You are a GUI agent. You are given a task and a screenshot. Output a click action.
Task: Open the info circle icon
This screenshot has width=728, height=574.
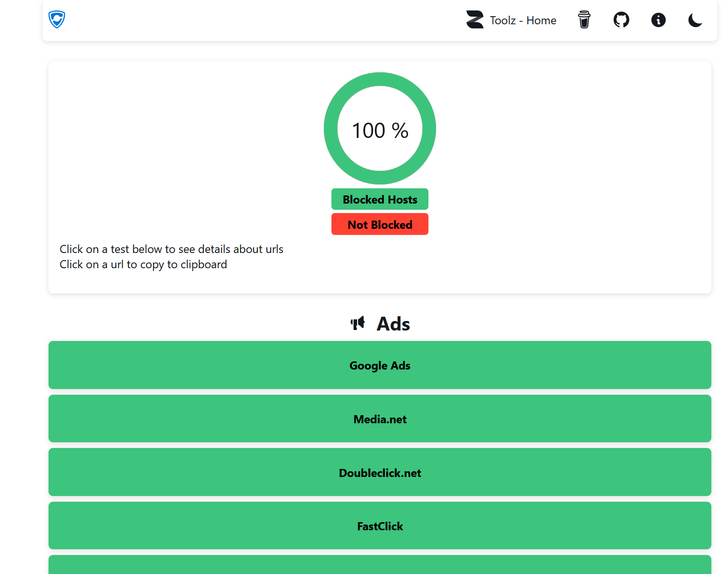coord(659,20)
